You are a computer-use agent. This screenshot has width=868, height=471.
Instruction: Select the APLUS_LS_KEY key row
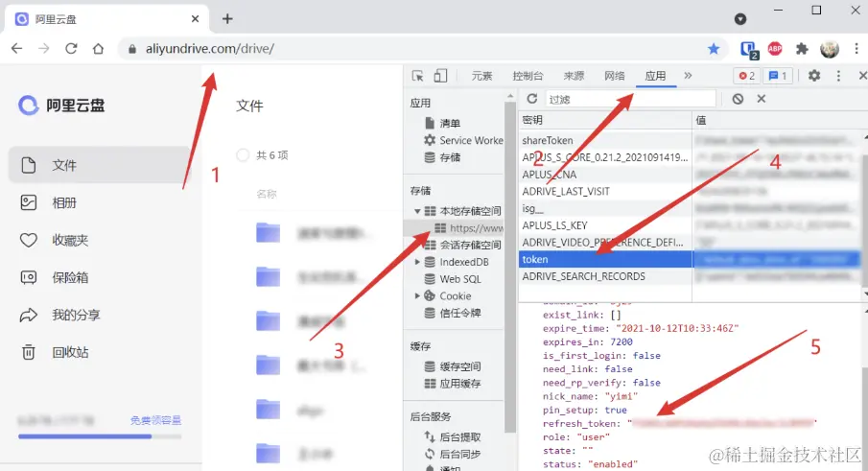coord(605,225)
